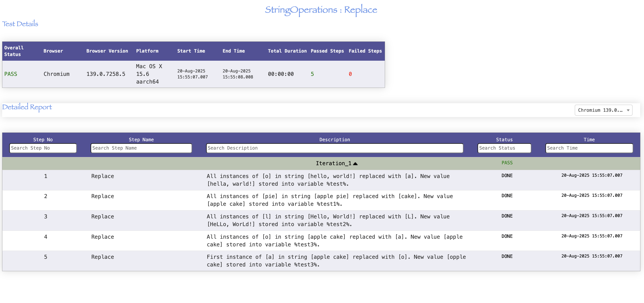
Task: Click the Passed Steps count 5
Action: (x=312, y=74)
